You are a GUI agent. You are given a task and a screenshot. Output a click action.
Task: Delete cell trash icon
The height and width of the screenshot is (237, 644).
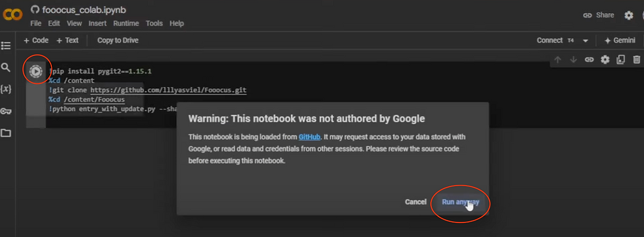click(x=637, y=60)
